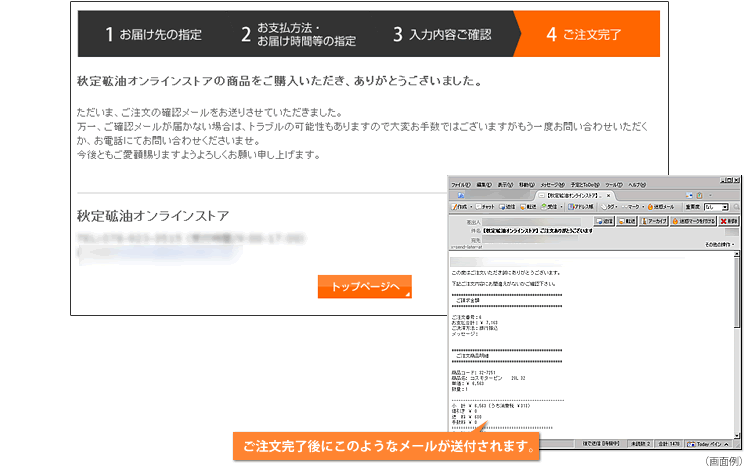Screen dimensions: 744x472
Task: Expand the arrow beside the 作成 button
Action: pyautogui.click(x=471, y=207)
